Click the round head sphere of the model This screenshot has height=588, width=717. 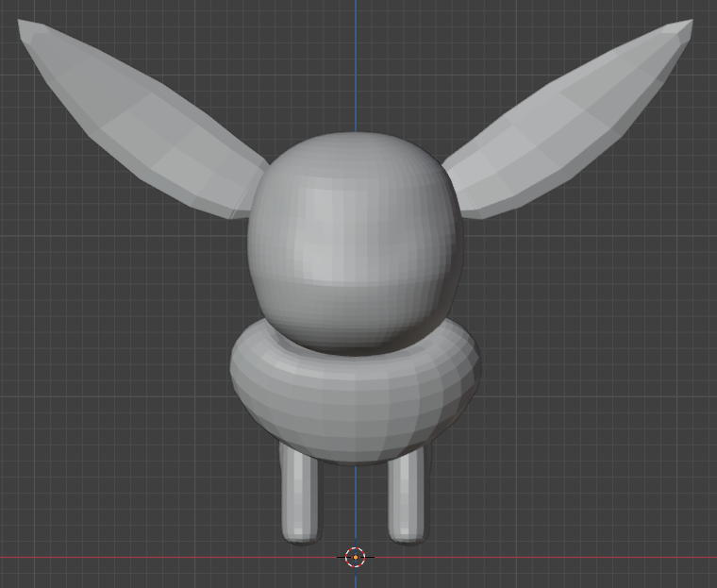(x=356, y=243)
